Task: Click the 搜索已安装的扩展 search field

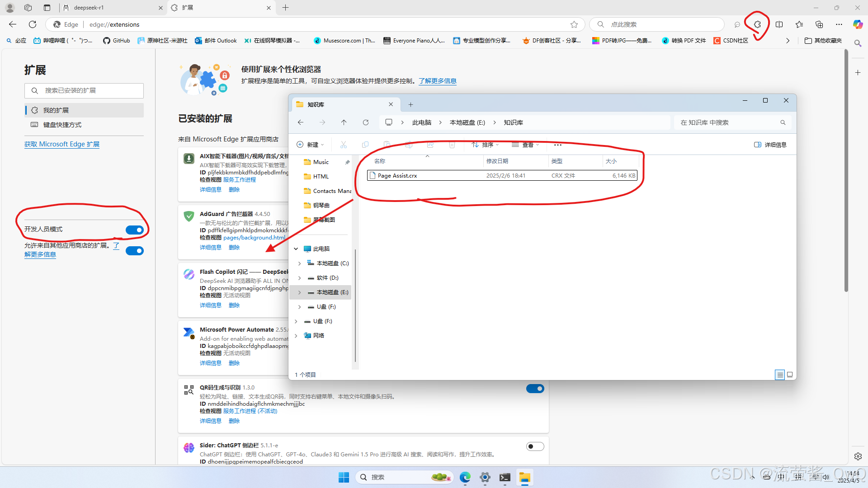Action: [84, 91]
